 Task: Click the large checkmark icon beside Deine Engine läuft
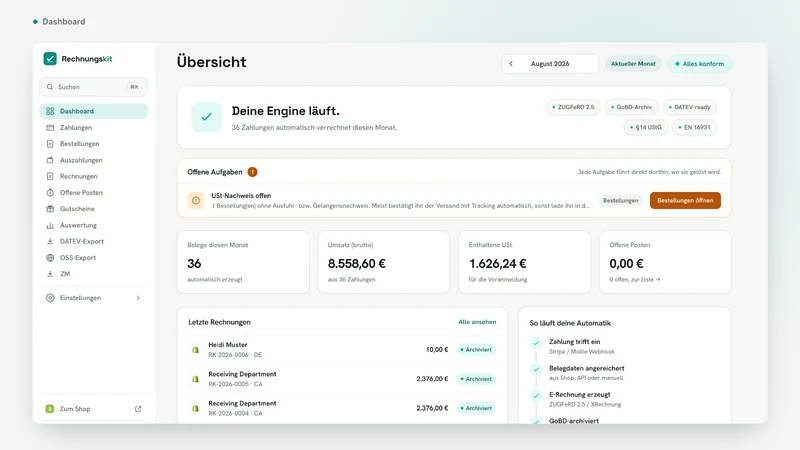(x=207, y=117)
